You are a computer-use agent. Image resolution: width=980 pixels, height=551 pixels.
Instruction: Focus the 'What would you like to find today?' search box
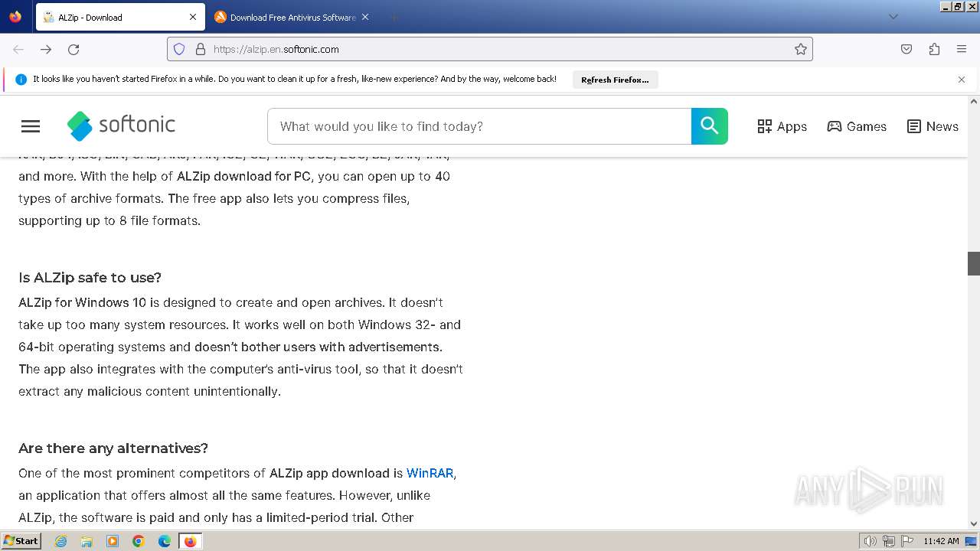pos(479,126)
